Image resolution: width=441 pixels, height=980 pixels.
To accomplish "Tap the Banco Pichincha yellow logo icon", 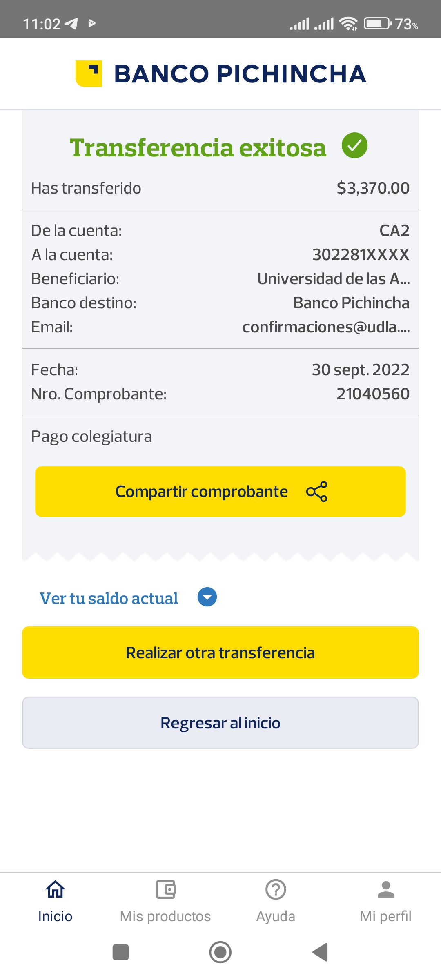I will [89, 74].
